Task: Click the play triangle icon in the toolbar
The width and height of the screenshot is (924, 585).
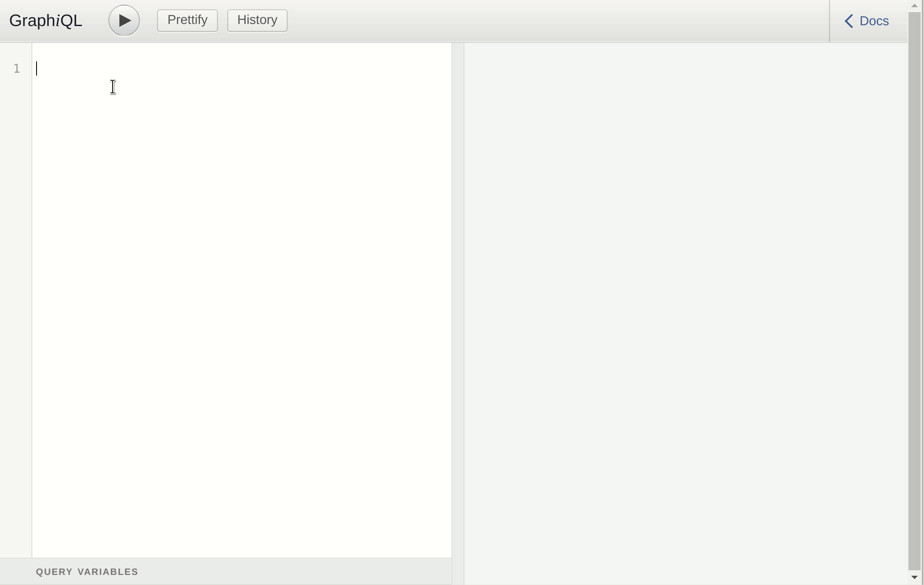Action: coord(125,20)
